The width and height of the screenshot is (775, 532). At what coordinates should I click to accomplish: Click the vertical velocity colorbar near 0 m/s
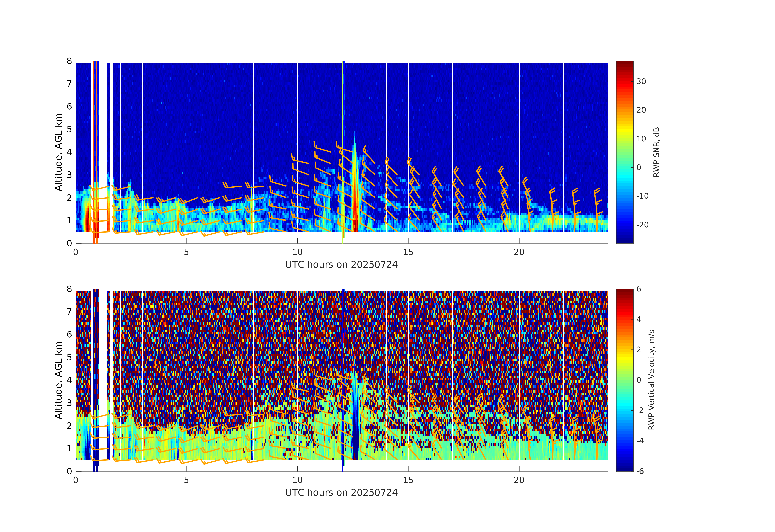624,380
